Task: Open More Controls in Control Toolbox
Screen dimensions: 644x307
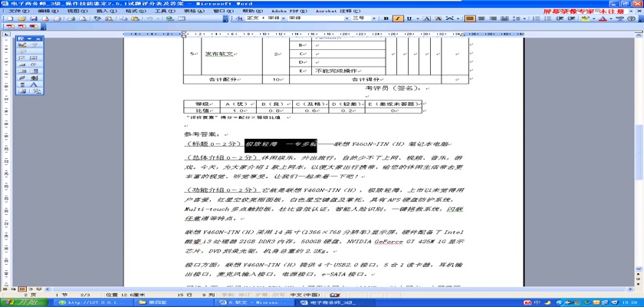Action: [36, 91]
